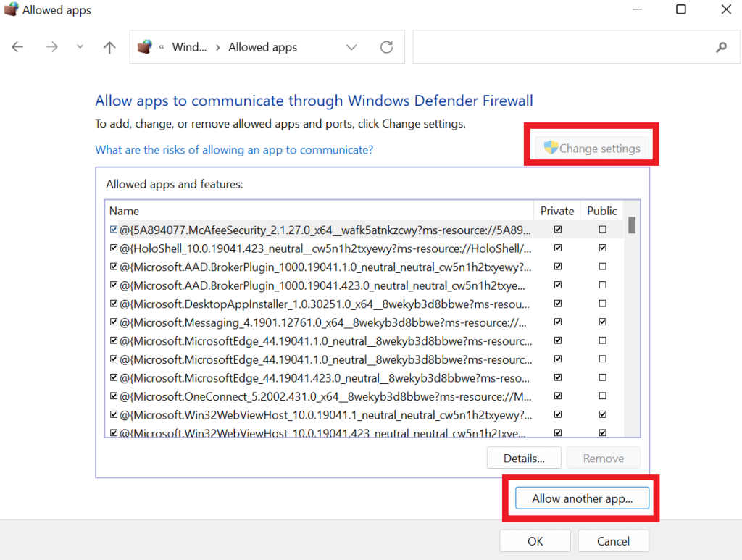
Task: Select the AAD.BrokerPlugin_1000.19041.1.0 entry
Action: coord(325,267)
